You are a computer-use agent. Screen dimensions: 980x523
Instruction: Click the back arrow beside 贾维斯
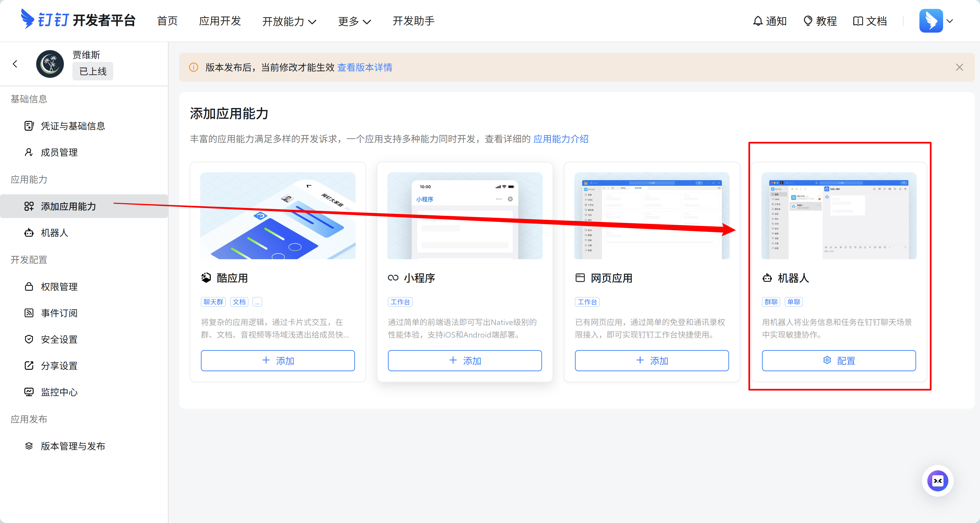click(x=15, y=64)
